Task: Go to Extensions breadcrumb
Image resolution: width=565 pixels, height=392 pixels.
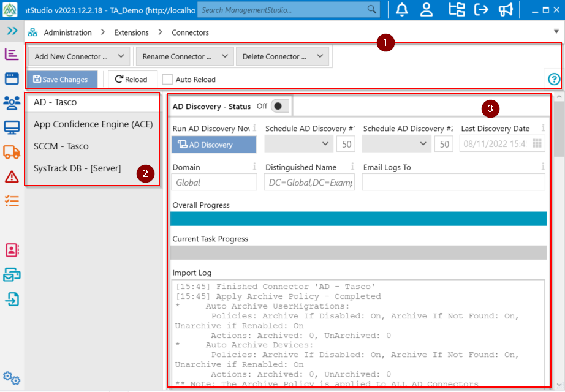Action: click(132, 32)
